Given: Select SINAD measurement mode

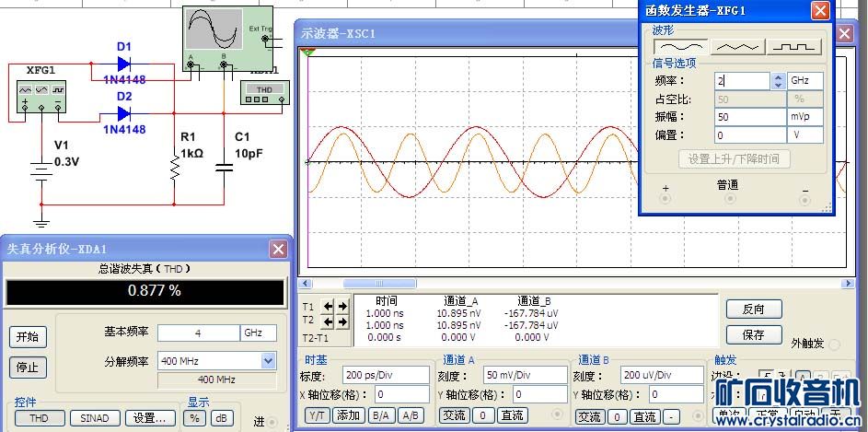Looking at the screenshot, I should [94, 418].
